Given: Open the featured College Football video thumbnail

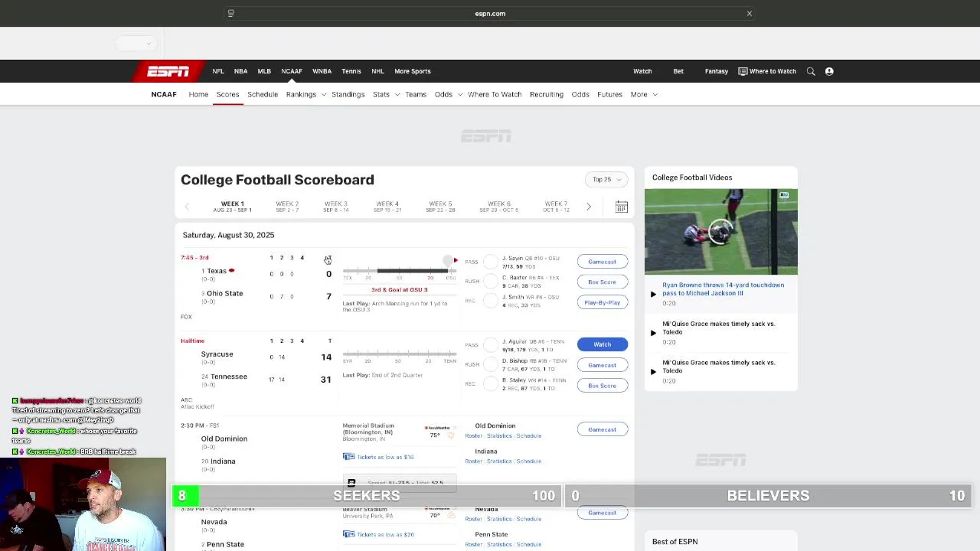Looking at the screenshot, I should click(x=720, y=231).
